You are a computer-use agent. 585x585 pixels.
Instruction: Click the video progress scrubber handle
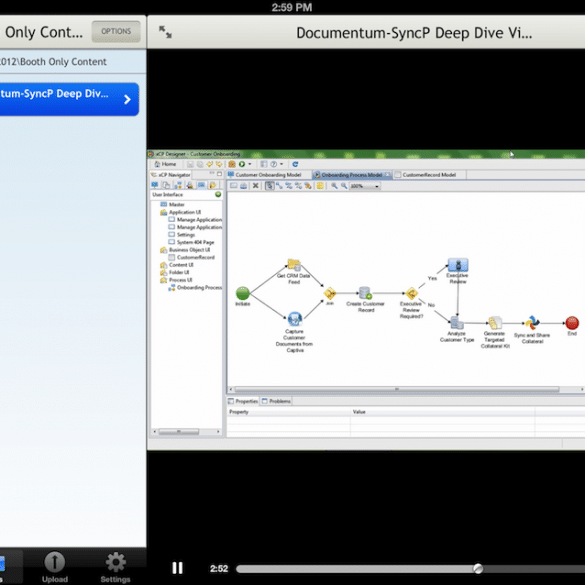(x=478, y=568)
